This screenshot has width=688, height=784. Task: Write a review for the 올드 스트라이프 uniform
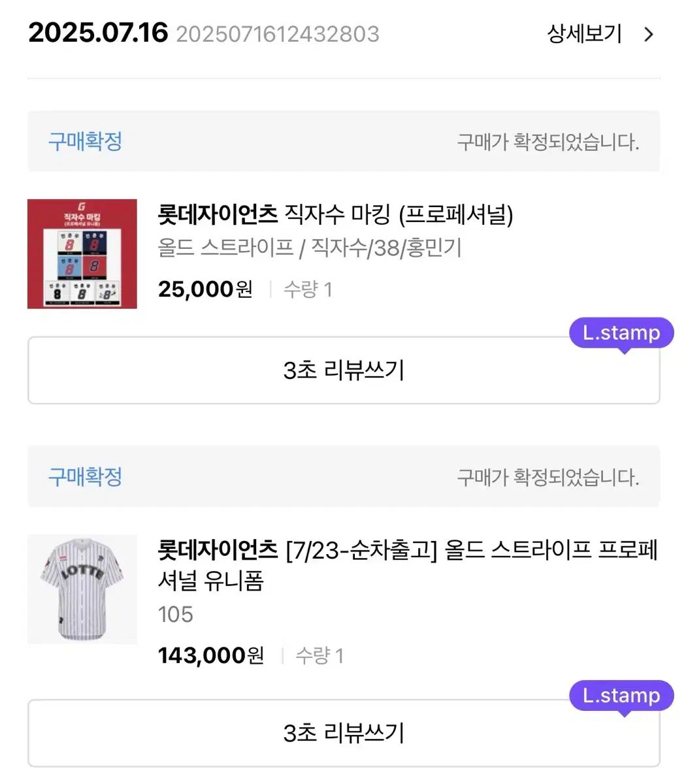pyautogui.click(x=344, y=732)
